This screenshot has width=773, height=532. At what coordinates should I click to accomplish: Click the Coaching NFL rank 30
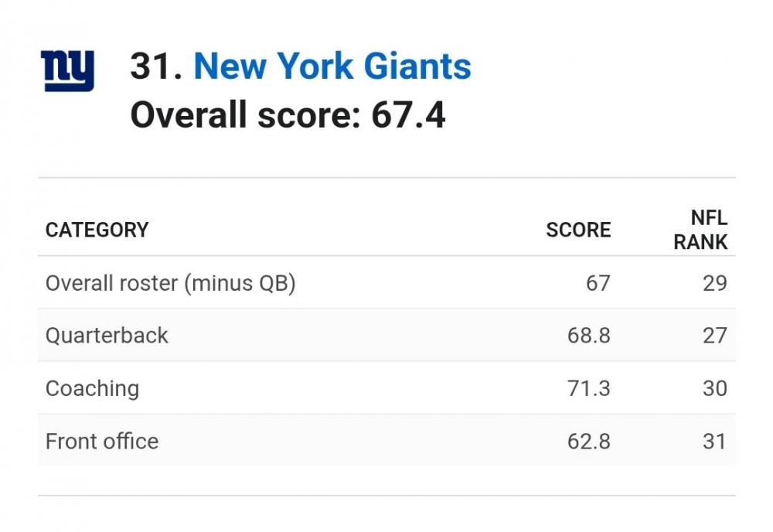click(x=714, y=388)
